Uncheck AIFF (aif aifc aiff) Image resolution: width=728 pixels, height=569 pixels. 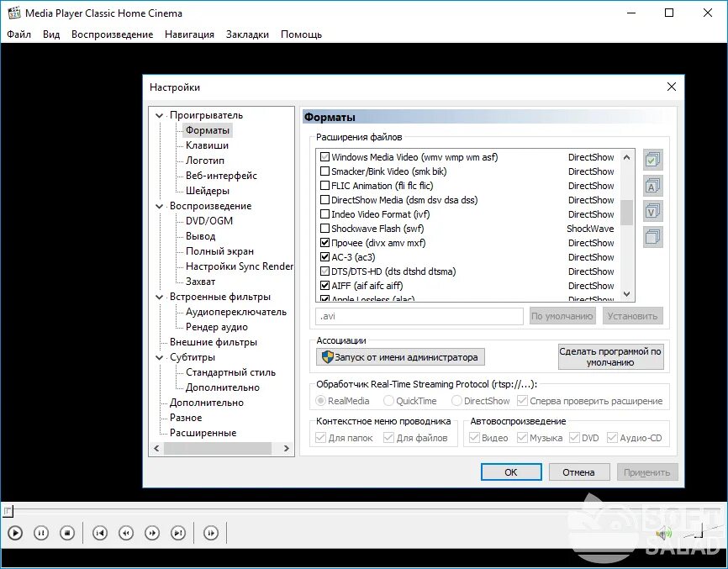point(325,286)
